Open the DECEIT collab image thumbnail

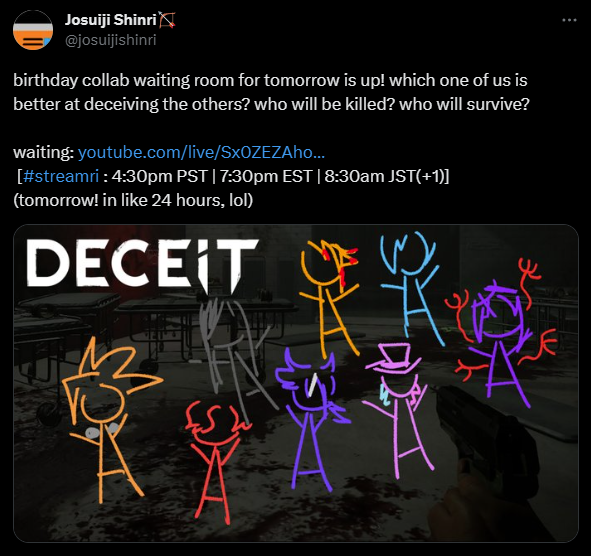[x=296, y=383]
